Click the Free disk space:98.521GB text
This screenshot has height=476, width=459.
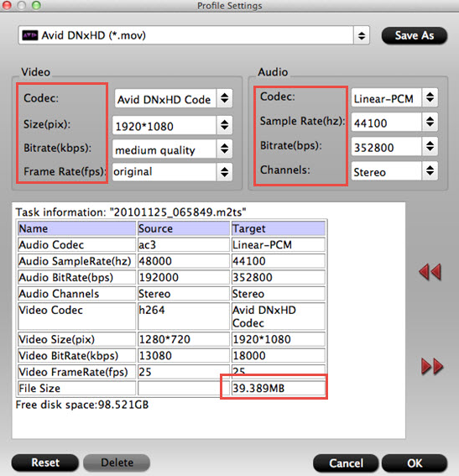pos(82,405)
